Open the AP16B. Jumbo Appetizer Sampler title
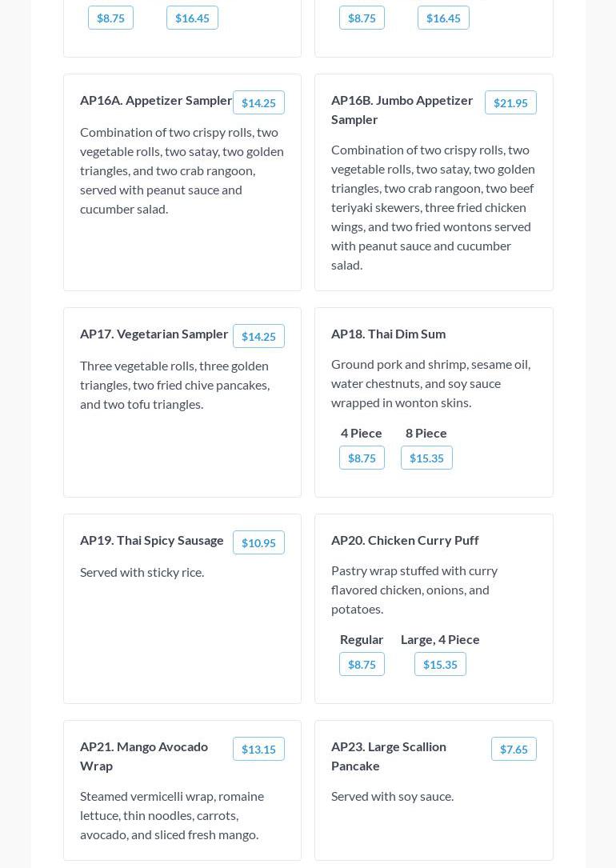This screenshot has width=616, height=868. tap(402, 110)
